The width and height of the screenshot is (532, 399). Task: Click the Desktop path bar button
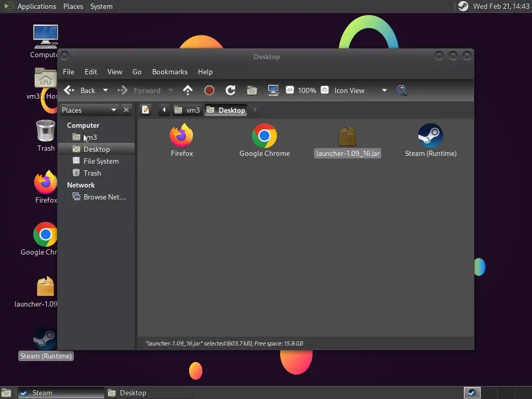tap(227, 110)
